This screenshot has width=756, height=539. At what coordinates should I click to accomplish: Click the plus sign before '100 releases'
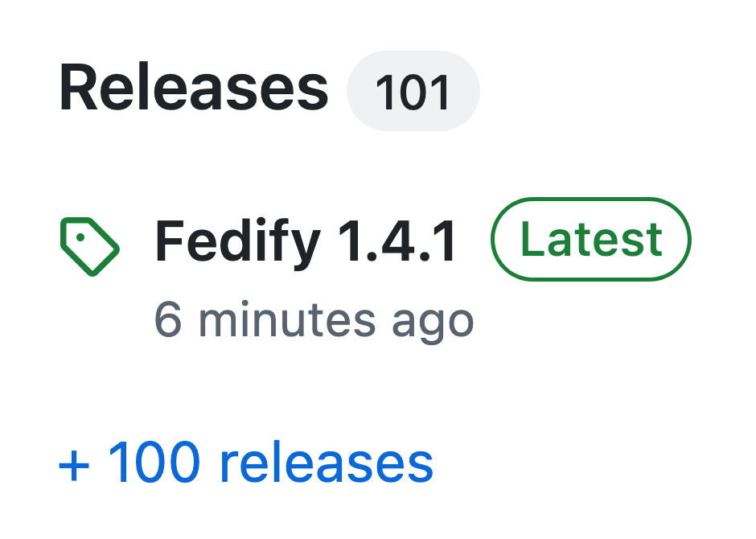(x=74, y=466)
